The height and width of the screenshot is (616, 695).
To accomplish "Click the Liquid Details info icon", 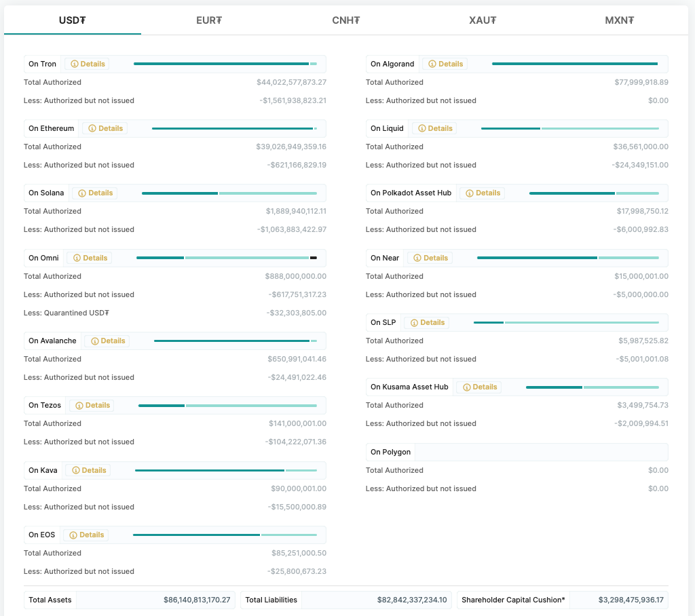I will [x=422, y=128].
